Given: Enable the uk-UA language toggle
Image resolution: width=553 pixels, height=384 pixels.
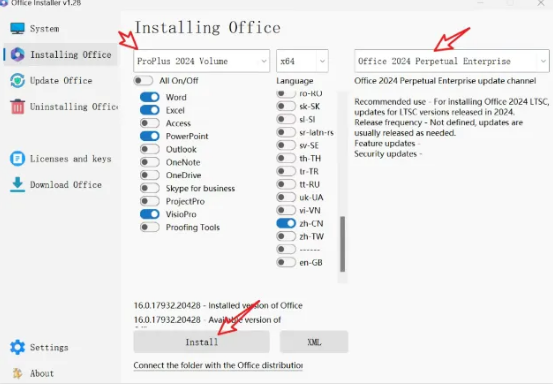Looking at the screenshot, I should point(286,197).
